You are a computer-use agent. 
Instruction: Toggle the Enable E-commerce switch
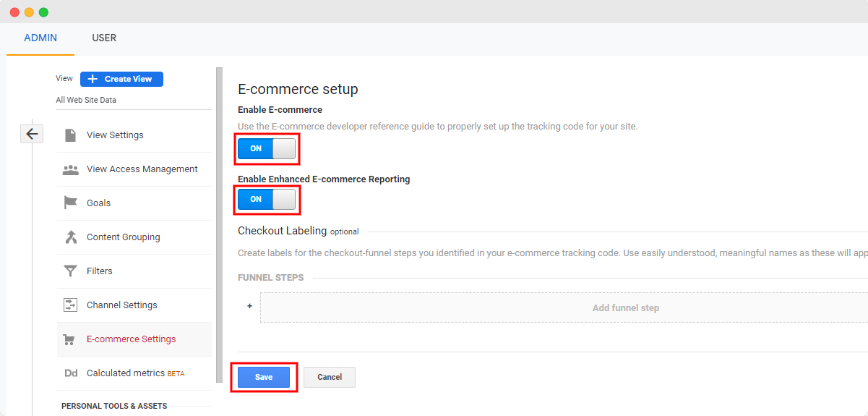(x=267, y=148)
